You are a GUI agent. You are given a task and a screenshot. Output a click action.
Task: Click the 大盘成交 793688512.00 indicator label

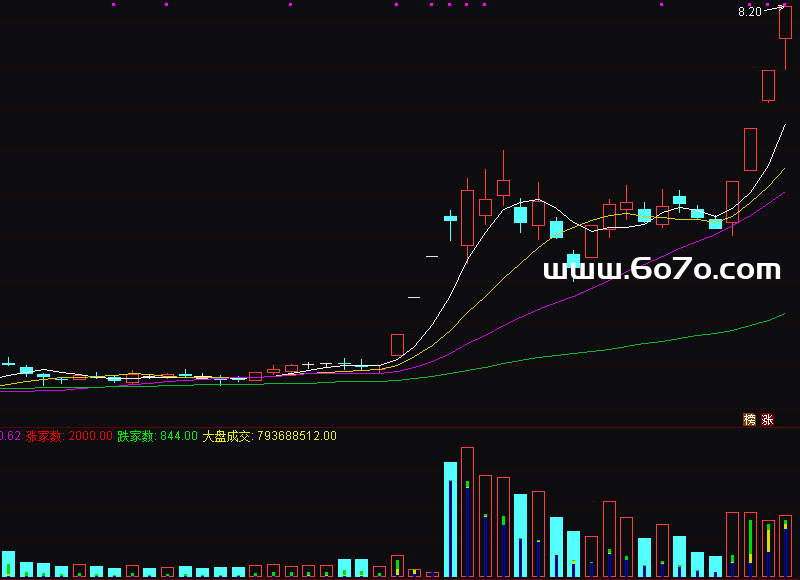tap(269, 436)
